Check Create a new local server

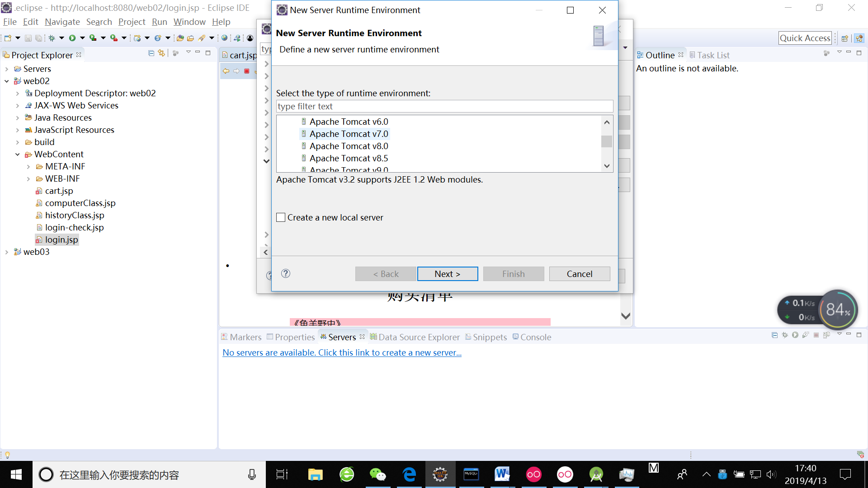(x=281, y=217)
